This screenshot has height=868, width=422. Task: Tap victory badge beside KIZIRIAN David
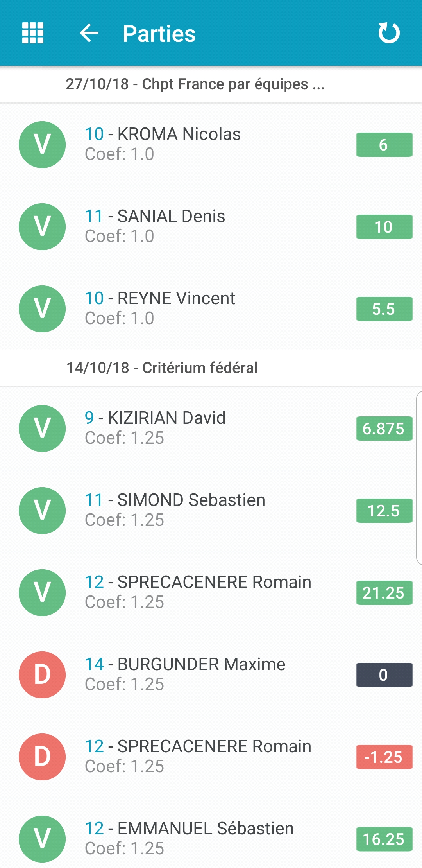(42, 429)
